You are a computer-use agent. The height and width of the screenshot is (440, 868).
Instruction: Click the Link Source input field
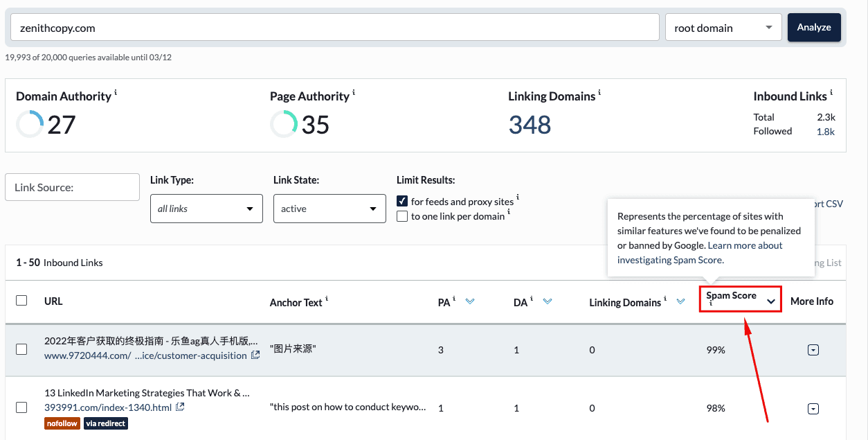(72, 187)
